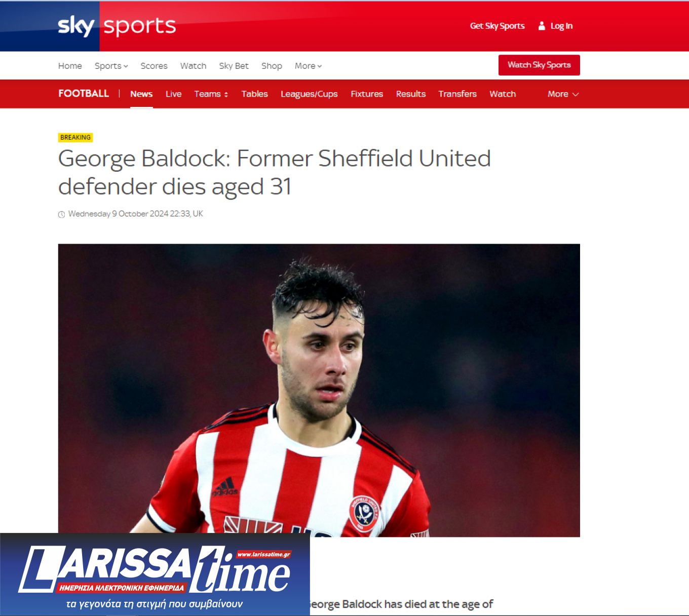Expand the Sports dropdown menu
Viewport: 689px width, 616px height.
click(x=111, y=66)
